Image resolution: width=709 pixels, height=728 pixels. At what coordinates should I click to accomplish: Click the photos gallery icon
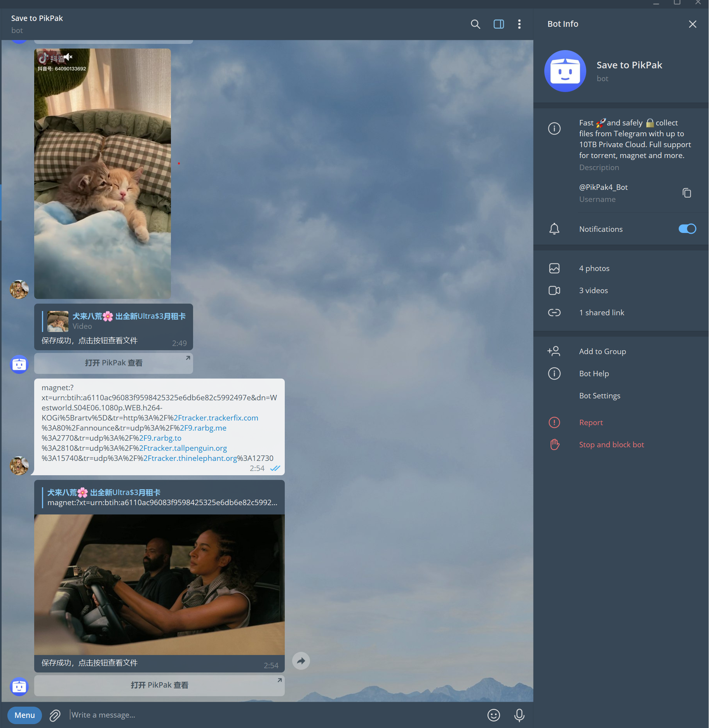(554, 268)
